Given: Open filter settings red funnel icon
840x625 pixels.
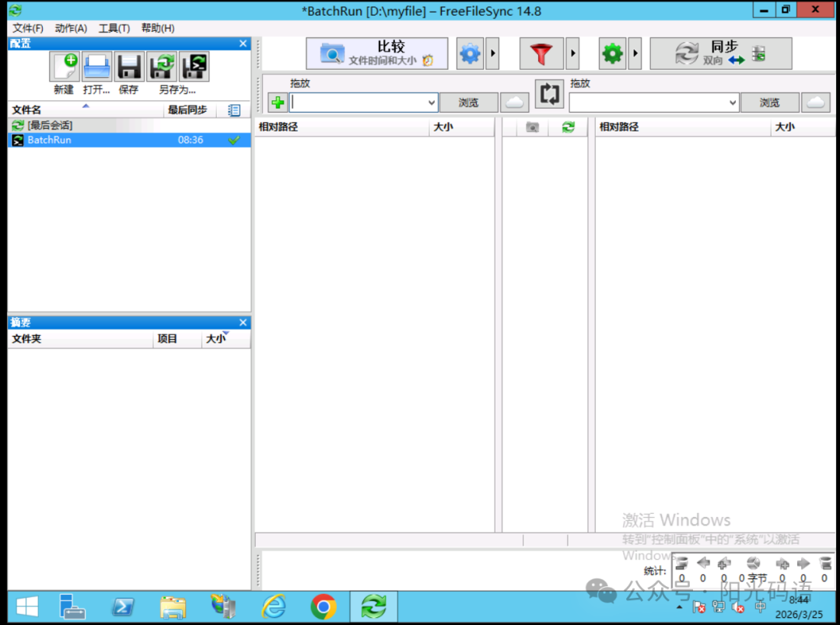Looking at the screenshot, I should point(541,54).
